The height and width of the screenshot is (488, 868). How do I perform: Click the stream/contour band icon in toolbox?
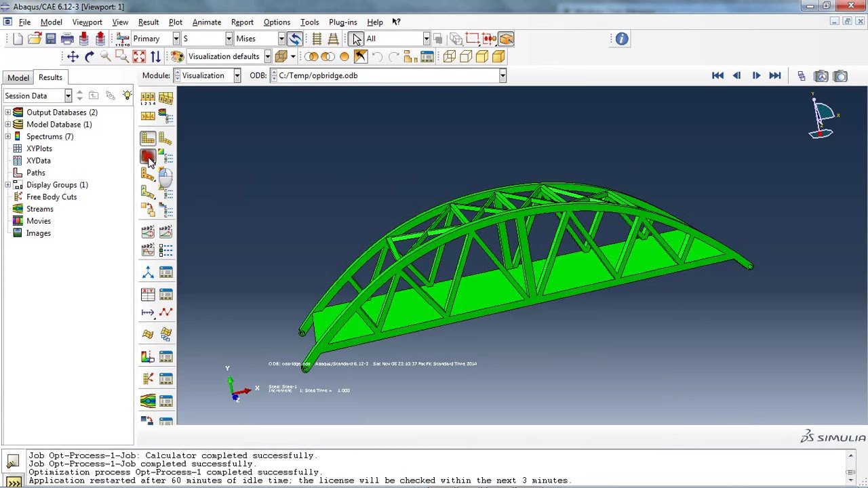(148, 401)
